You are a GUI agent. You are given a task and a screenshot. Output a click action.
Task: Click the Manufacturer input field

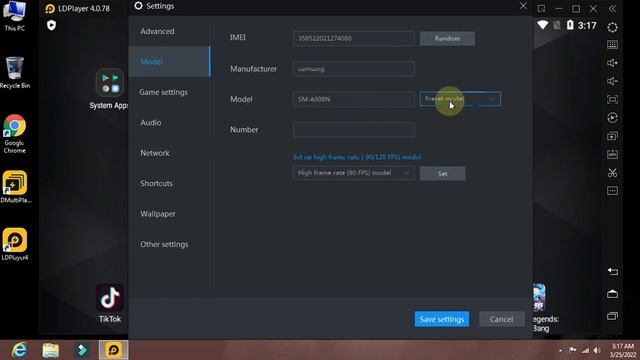coord(353,69)
